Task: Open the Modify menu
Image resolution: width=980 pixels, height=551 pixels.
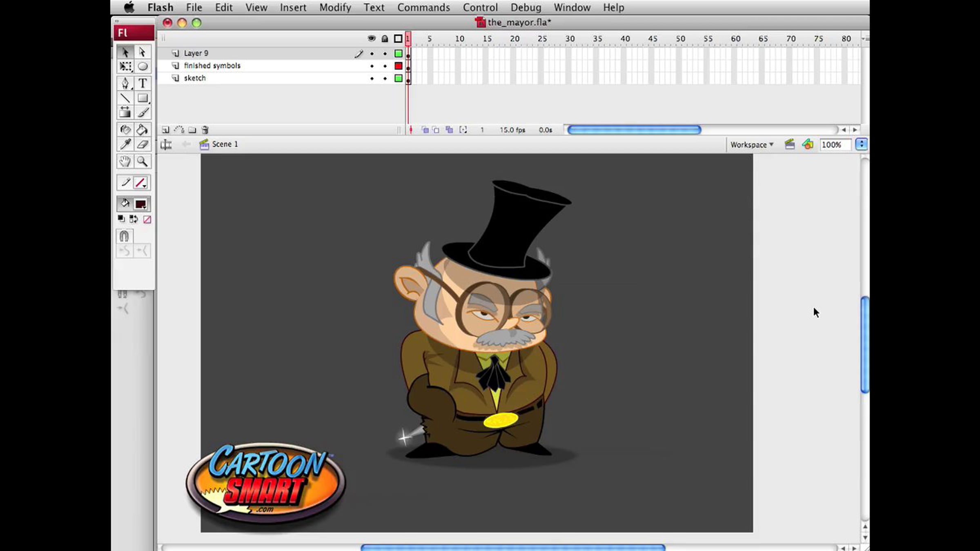Action: click(x=335, y=7)
